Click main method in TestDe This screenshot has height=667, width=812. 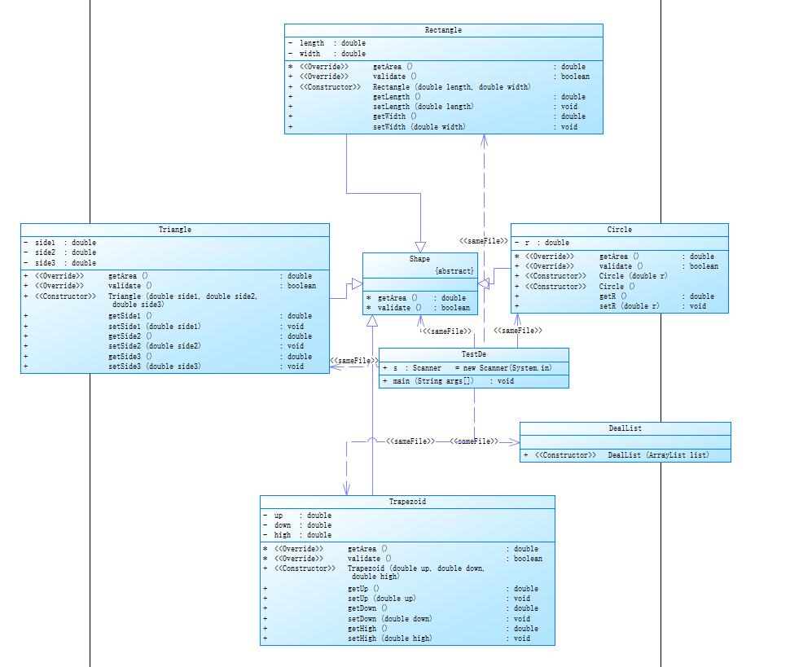(449, 381)
